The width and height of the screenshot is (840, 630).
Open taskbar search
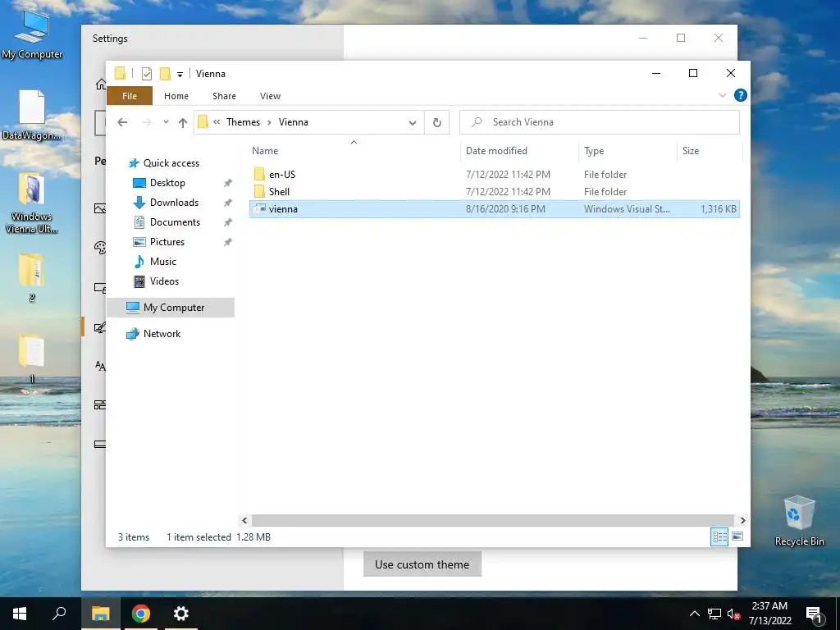[59, 614]
